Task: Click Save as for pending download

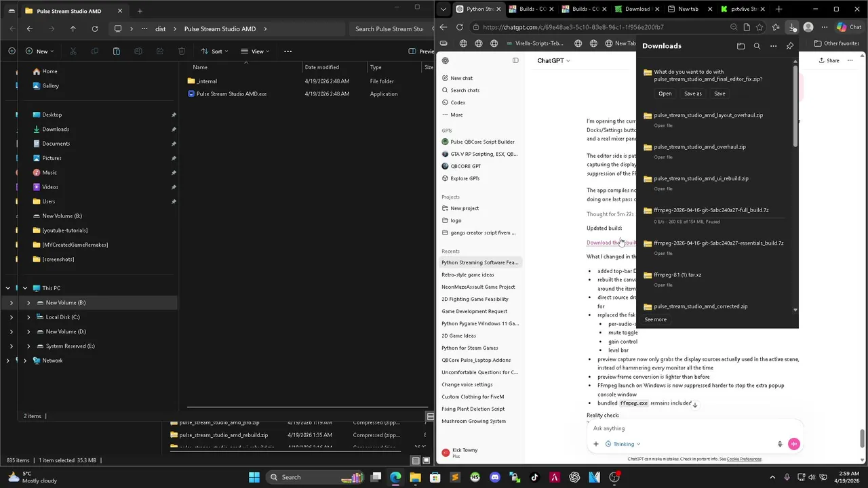Action: pyautogui.click(x=693, y=94)
